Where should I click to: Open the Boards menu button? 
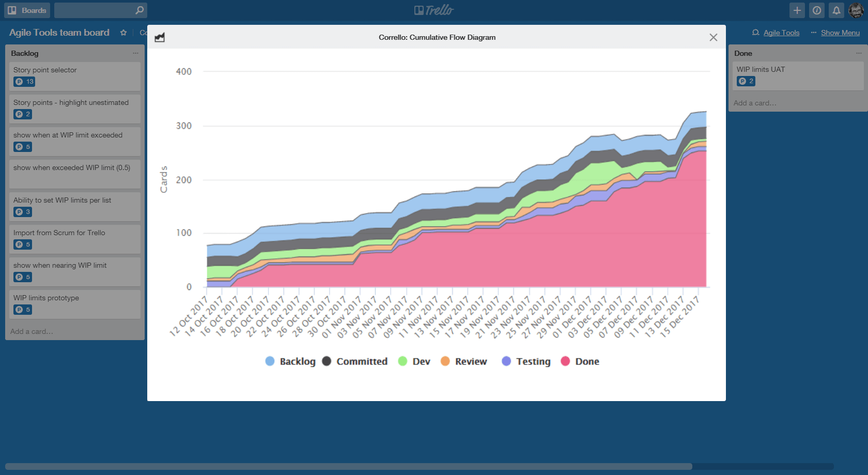[27, 10]
